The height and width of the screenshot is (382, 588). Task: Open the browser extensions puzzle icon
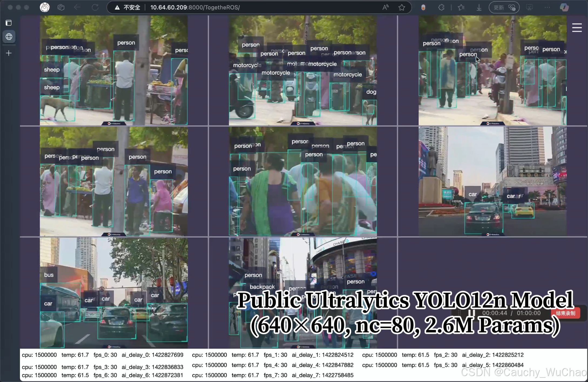441,7
